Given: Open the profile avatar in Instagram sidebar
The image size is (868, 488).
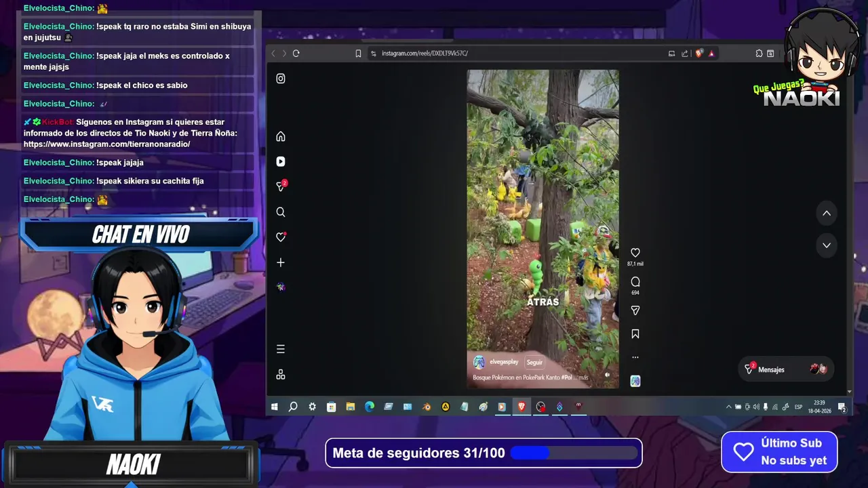Looking at the screenshot, I should (281, 287).
